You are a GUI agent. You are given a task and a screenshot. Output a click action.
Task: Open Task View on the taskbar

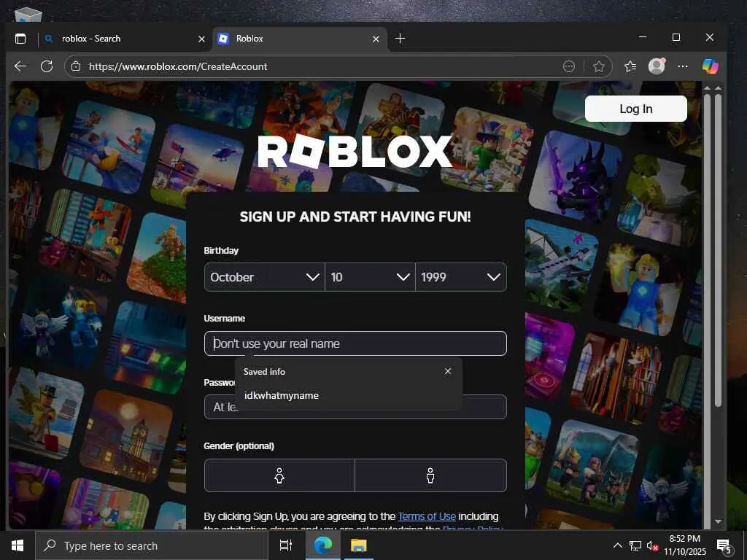pos(286,545)
